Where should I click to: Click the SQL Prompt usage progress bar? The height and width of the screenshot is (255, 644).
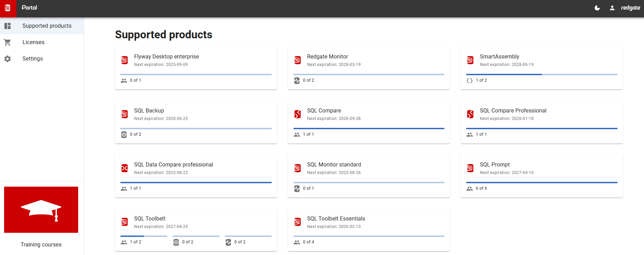point(542,183)
